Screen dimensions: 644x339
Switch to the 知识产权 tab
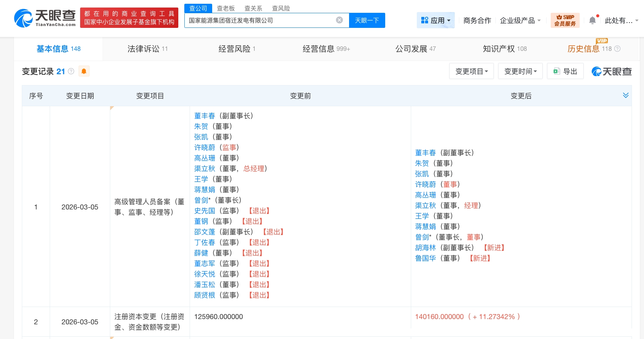click(x=504, y=49)
